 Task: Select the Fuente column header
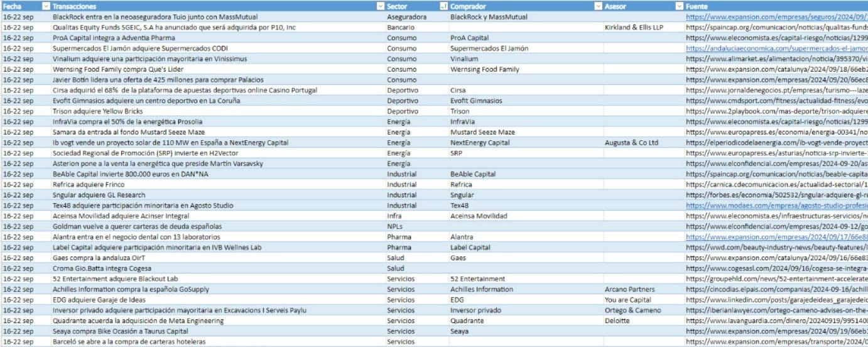(x=776, y=6)
